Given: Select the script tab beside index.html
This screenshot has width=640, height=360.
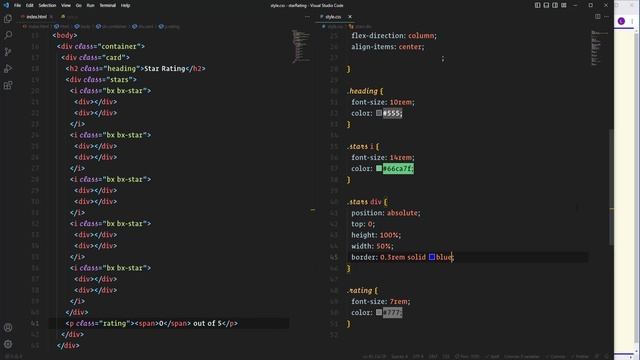Looking at the screenshot, I should coord(70,17).
